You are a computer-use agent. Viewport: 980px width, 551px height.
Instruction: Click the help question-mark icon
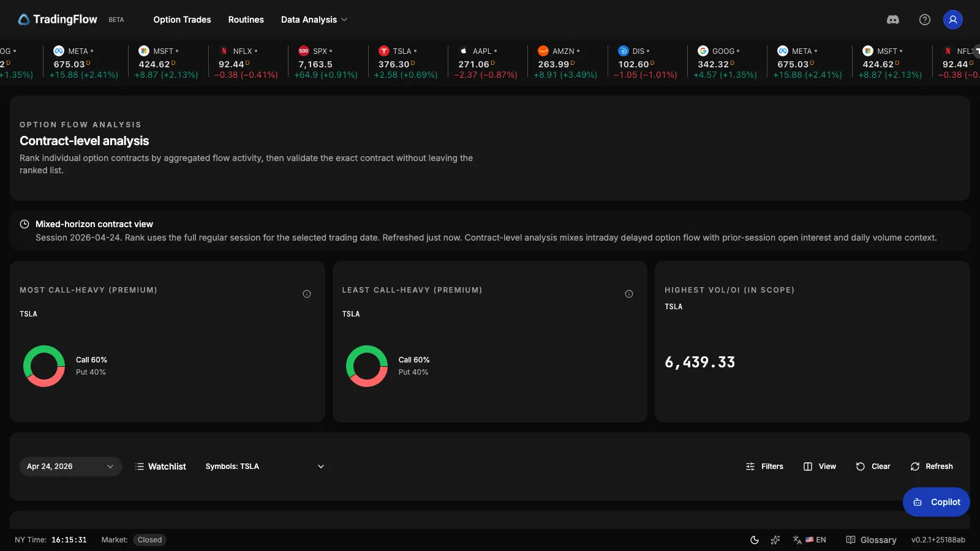pos(924,20)
